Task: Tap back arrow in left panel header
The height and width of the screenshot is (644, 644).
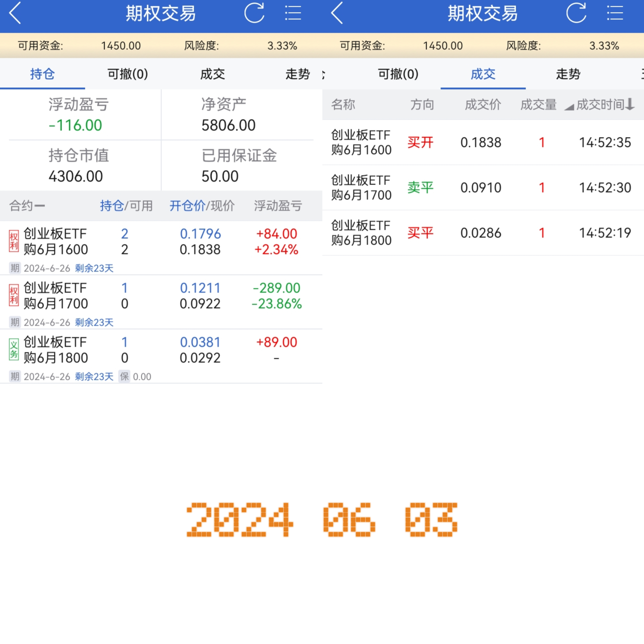Action: click(x=15, y=13)
